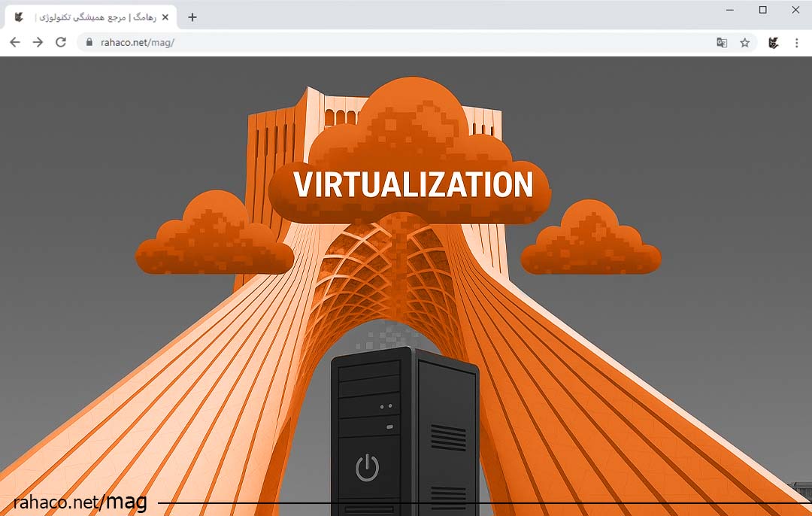Minimize the Chrome window
This screenshot has height=516, width=812.
coord(729,10)
